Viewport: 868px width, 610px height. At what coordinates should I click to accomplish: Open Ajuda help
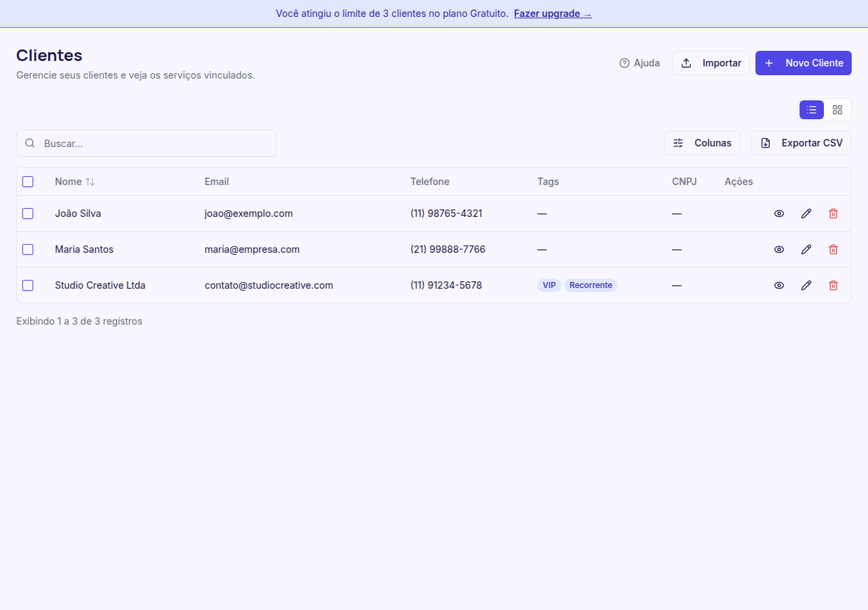tap(639, 63)
